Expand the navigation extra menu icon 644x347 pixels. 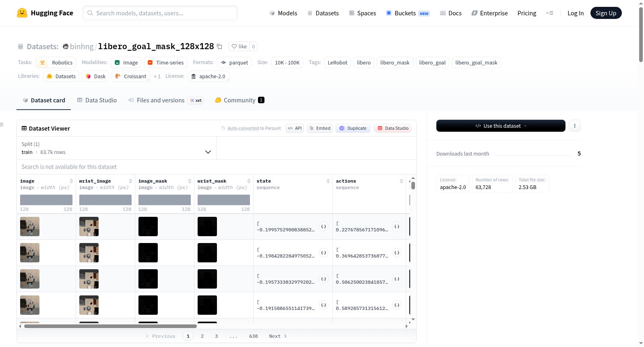point(549,13)
